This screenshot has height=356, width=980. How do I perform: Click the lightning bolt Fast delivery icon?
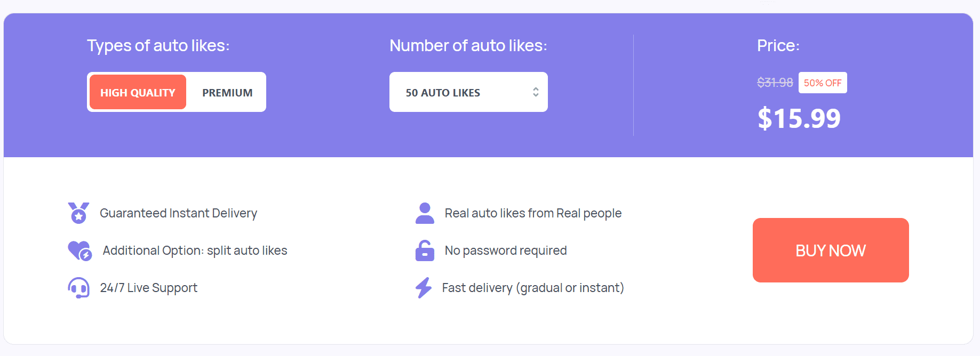(424, 288)
